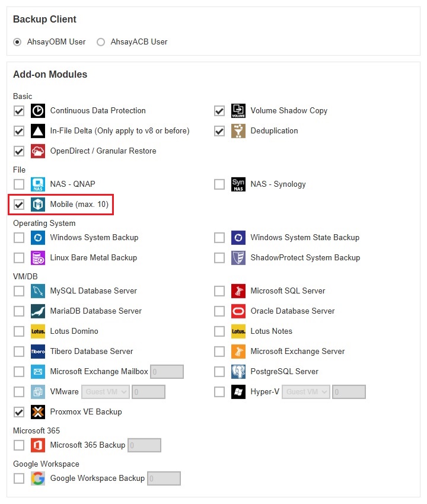427x504 pixels.
Task: Disable the Mobile (max. 10) checkbox
Action: click(x=19, y=205)
